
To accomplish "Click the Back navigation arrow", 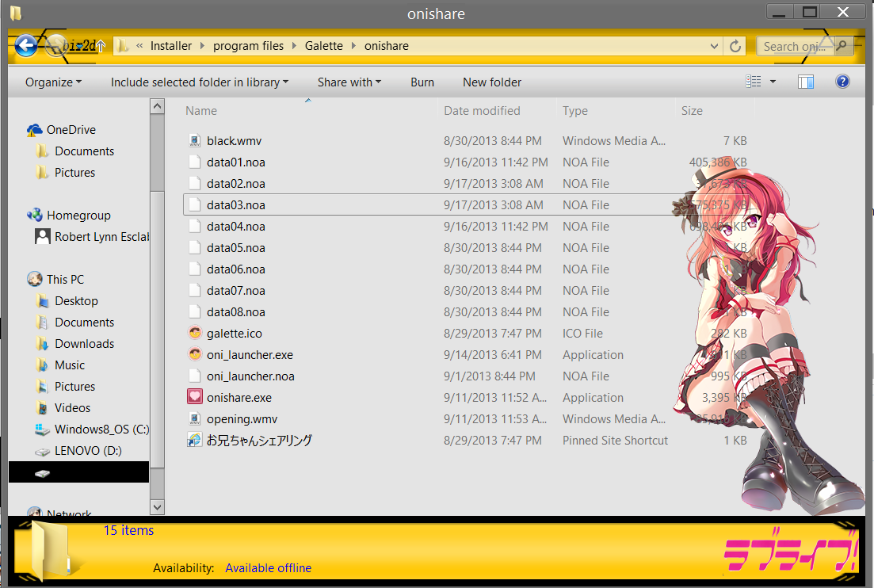I will click(x=25, y=46).
